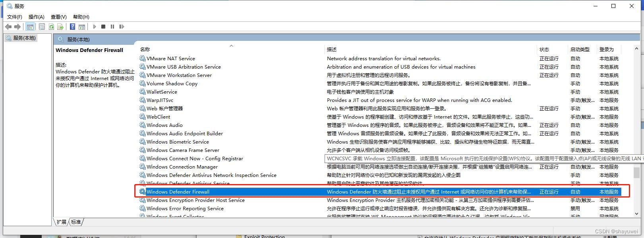Toggle the show/hide console tree icon

pyautogui.click(x=30, y=27)
